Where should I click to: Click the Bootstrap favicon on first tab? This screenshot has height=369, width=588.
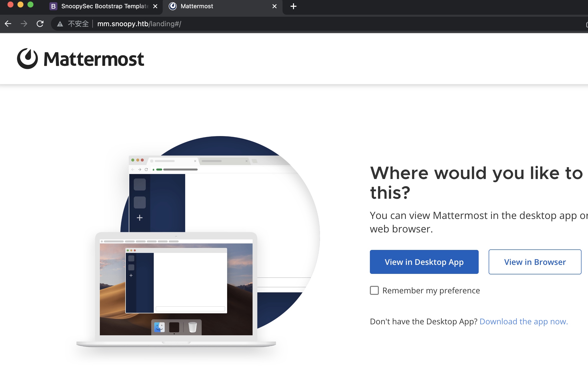tap(53, 6)
